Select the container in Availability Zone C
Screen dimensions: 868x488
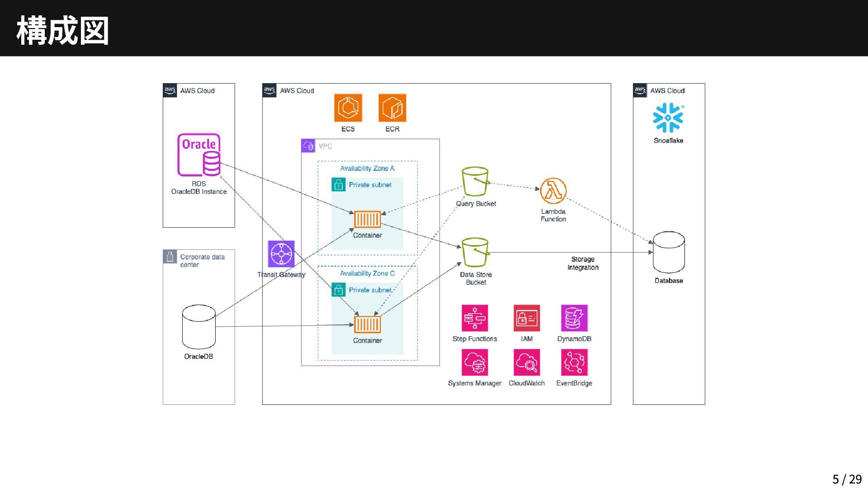367,324
